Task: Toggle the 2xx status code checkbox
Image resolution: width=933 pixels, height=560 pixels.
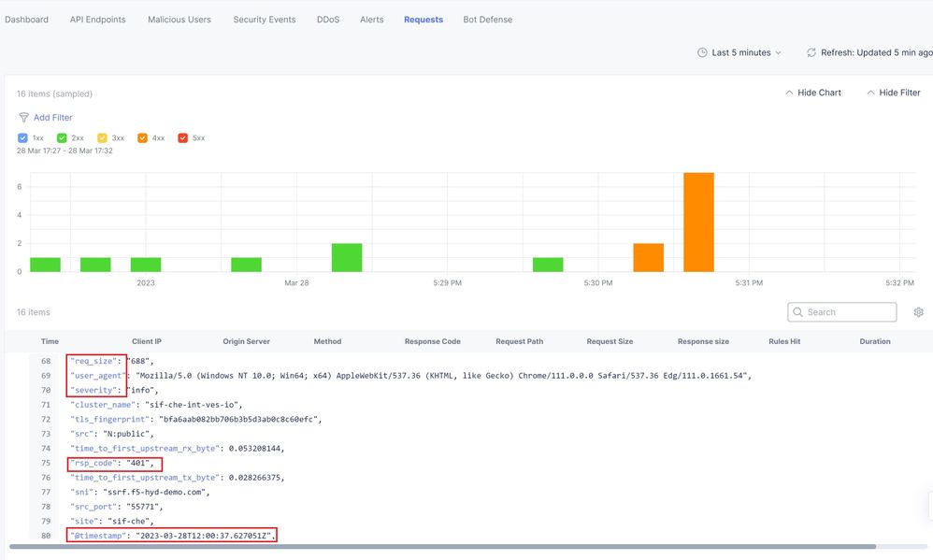Action: click(x=62, y=138)
